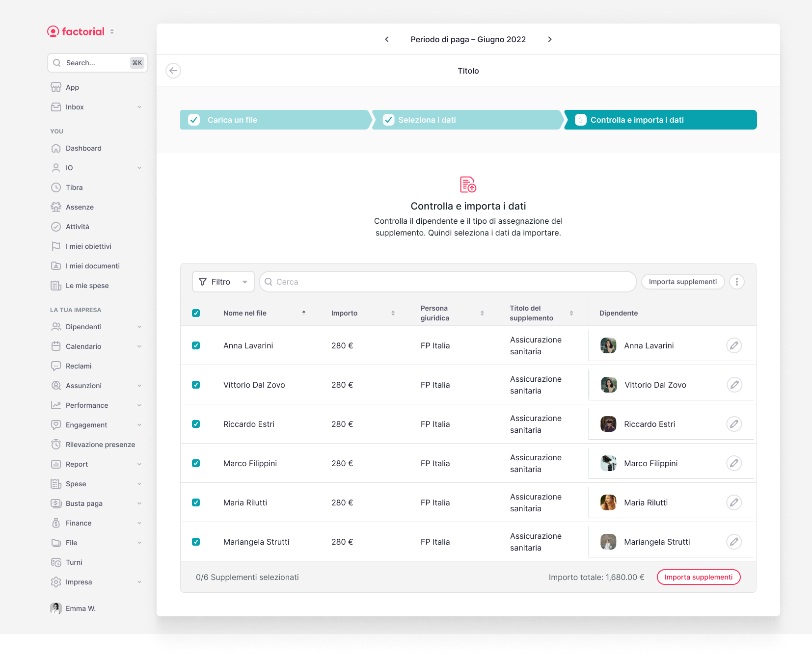Open Le mie spese icon
Screen dimensions: 812x659
(56, 286)
